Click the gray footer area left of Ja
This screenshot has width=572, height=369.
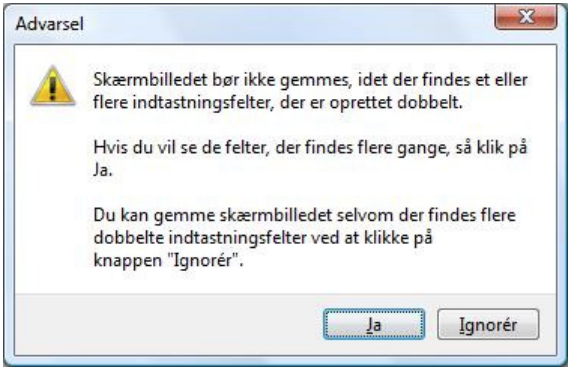[168, 324]
